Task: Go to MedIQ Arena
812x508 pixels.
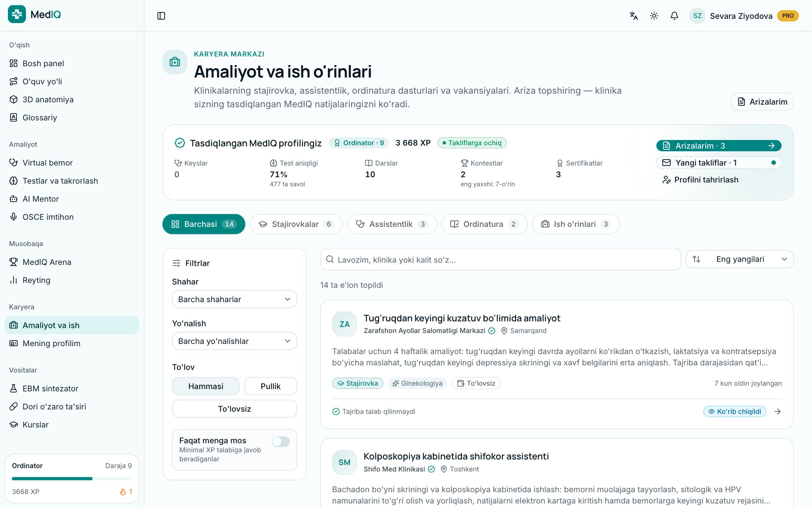Action: tap(72, 262)
